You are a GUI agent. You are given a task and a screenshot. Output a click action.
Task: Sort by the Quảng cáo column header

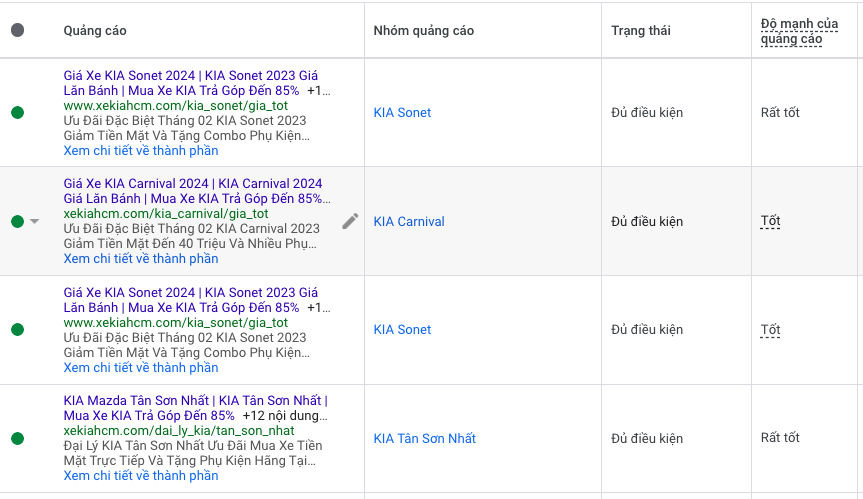[x=95, y=30]
